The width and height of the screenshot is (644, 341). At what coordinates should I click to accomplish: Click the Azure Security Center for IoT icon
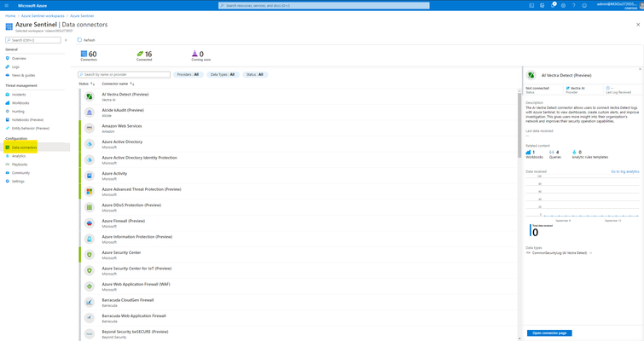[x=89, y=270]
